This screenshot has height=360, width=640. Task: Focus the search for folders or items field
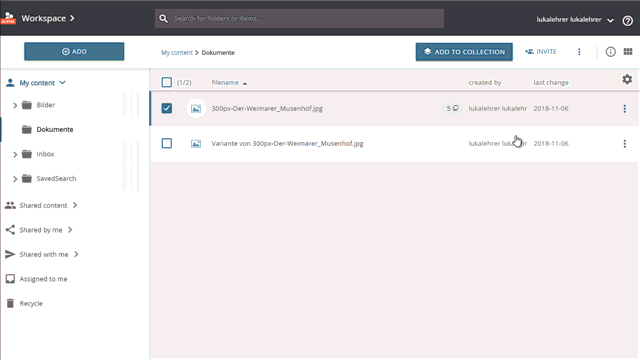pos(299,18)
